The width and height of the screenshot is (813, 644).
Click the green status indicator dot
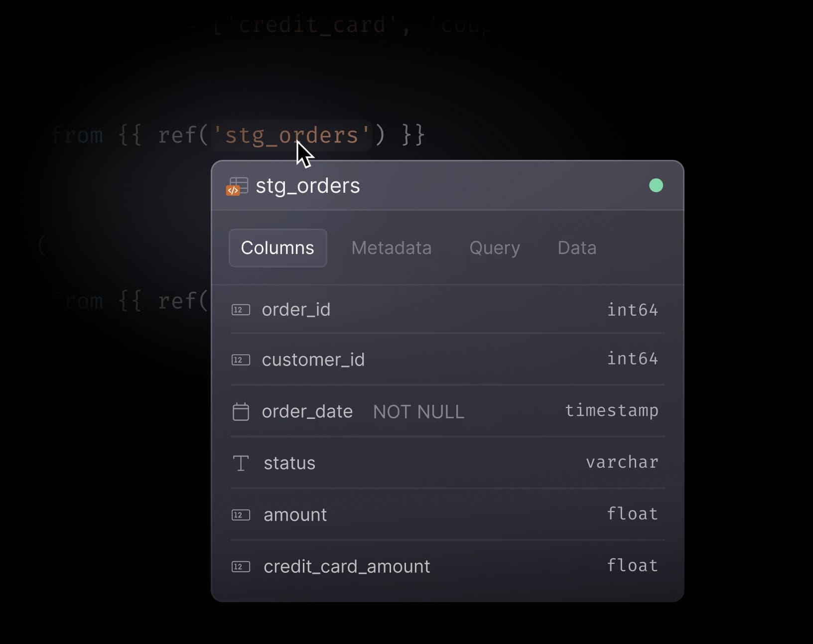(656, 186)
